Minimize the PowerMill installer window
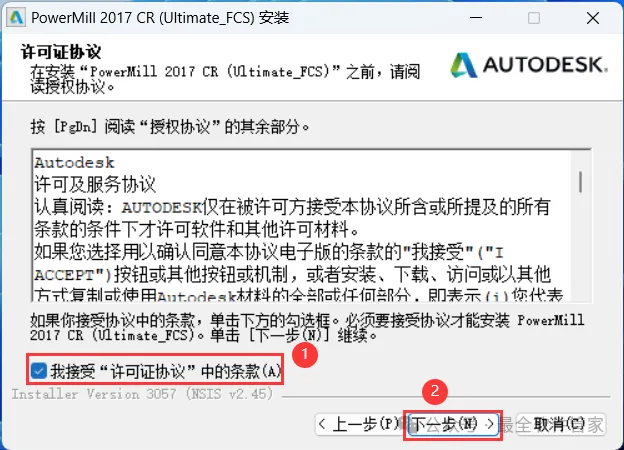The image size is (624, 450). tap(476, 18)
